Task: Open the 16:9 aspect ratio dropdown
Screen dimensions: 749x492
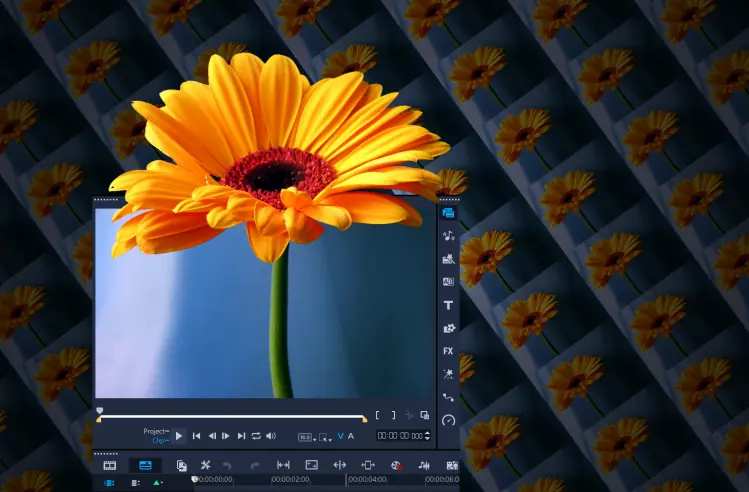Action: pyautogui.click(x=304, y=437)
